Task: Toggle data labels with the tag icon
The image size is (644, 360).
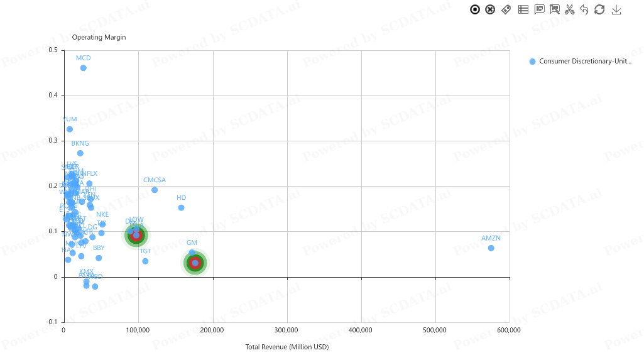Action: 506,9
